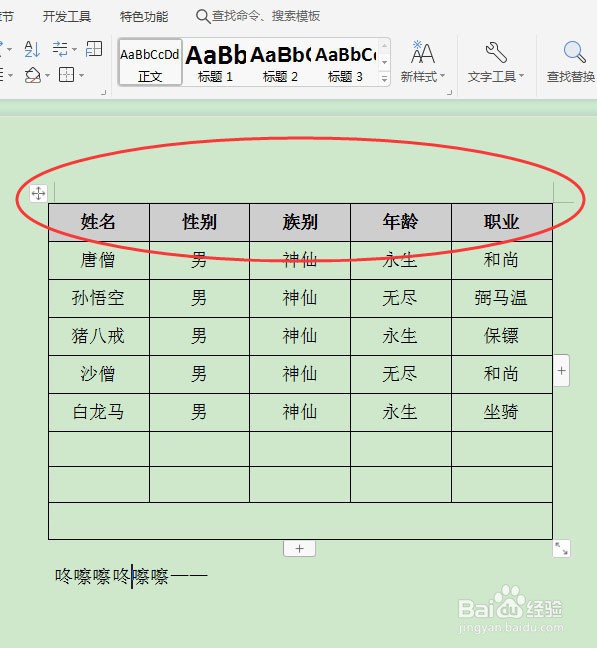This screenshot has height=648, width=597.
Task: Click the 性别 header cell
Action: click(200, 222)
